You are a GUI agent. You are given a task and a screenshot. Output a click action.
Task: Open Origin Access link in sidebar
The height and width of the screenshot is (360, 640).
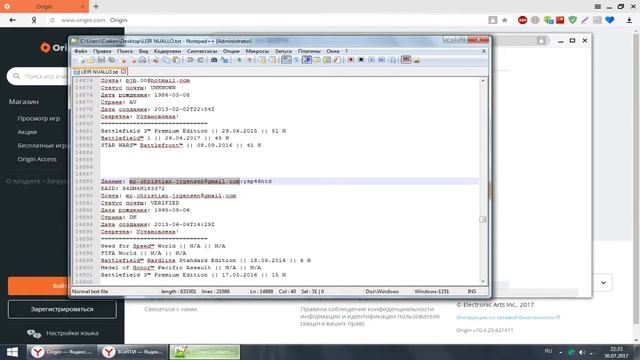click(x=37, y=159)
